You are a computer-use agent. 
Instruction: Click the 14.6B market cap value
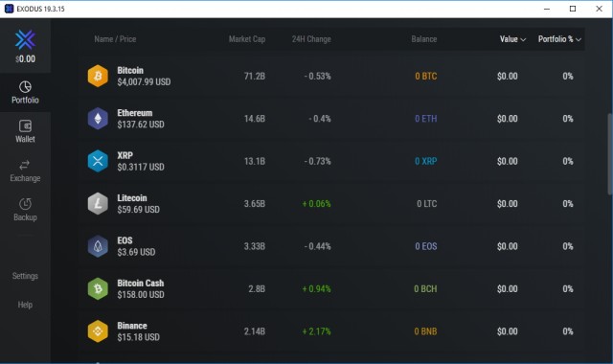click(x=255, y=119)
